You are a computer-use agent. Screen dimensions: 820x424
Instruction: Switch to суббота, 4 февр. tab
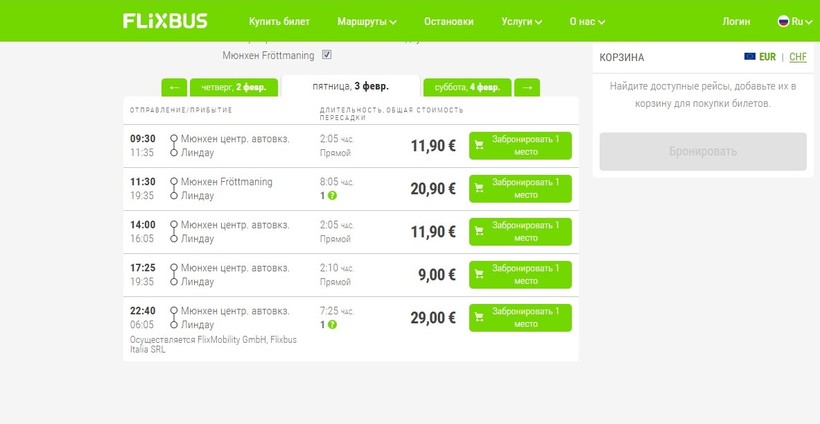tap(467, 87)
